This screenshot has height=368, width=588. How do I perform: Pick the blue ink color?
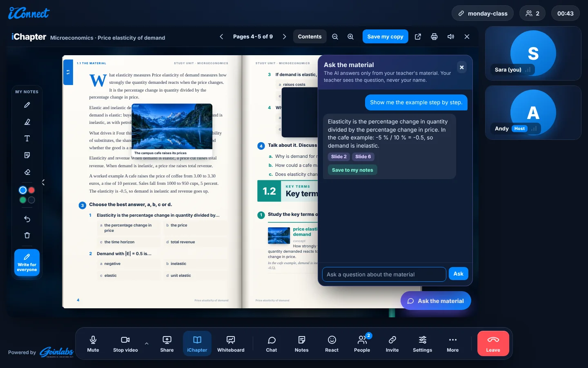23,190
